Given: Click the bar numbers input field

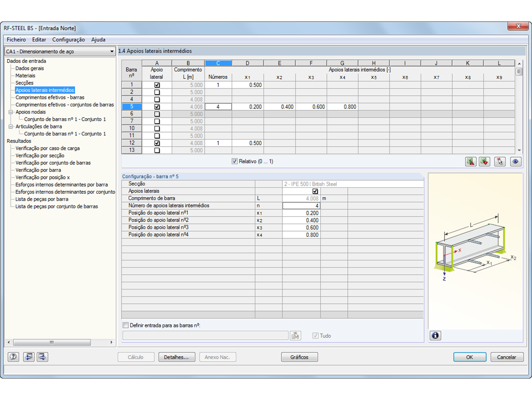Looking at the screenshot, I should [205, 336].
